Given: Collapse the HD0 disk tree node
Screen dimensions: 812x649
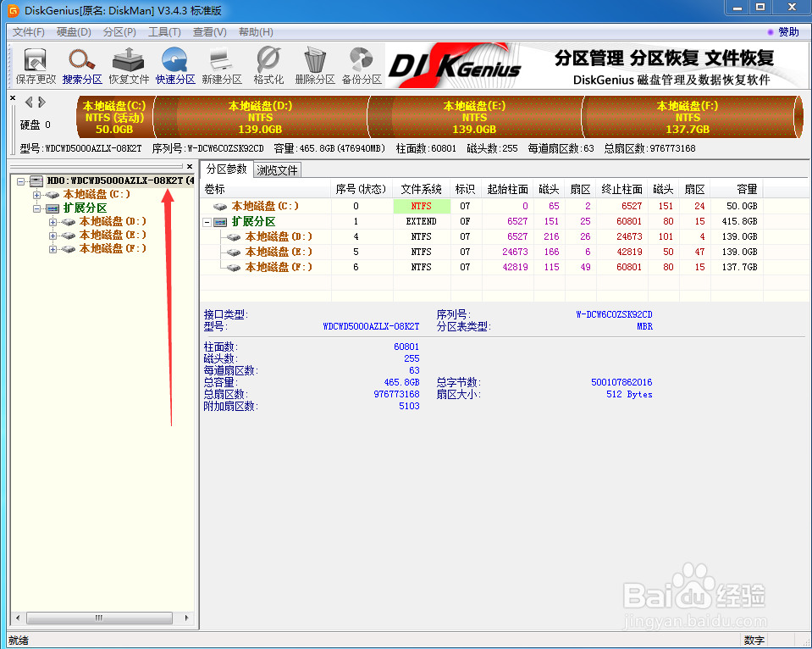Looking at the screenshot, I should click(20, 181).
